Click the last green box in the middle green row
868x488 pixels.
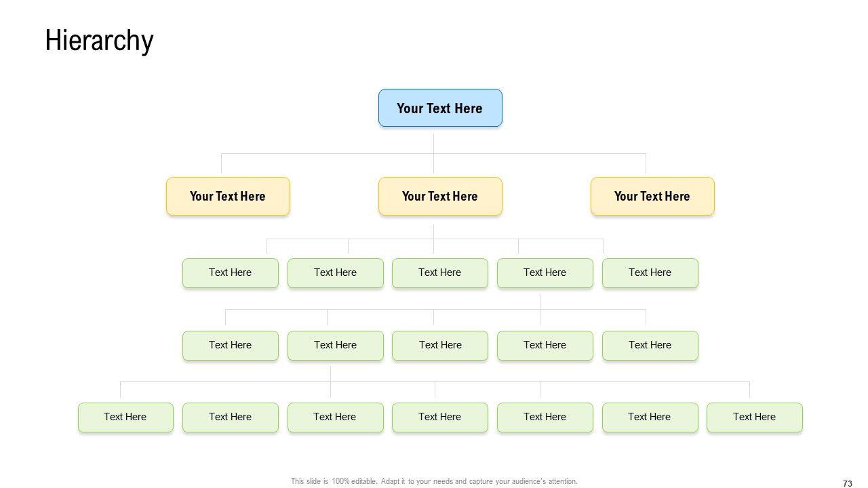point(650,346)
